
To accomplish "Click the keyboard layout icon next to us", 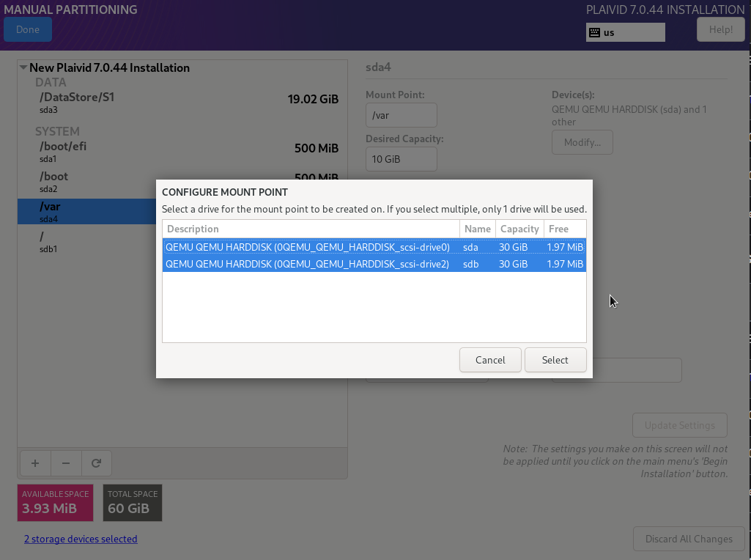I will (x=594, y=32).
